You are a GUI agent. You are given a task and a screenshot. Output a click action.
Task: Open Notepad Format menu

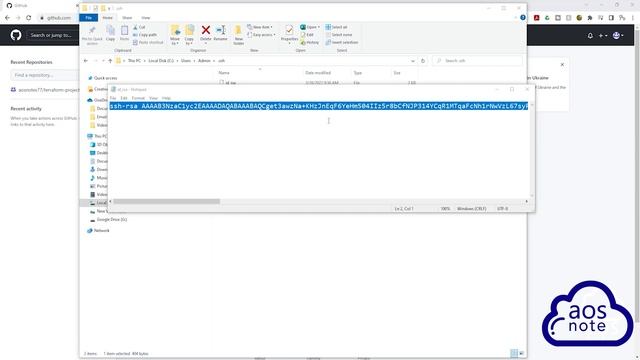[x=138, y=98]
